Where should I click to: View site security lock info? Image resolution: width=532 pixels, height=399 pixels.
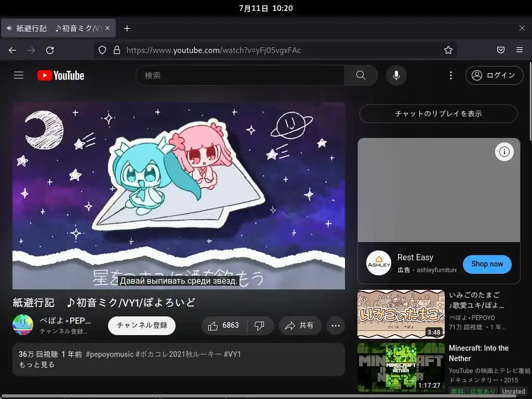pos(117,50)
